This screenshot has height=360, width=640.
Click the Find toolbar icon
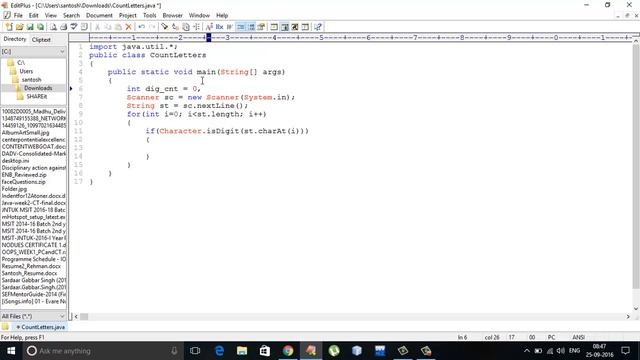(x=164, y=27)
